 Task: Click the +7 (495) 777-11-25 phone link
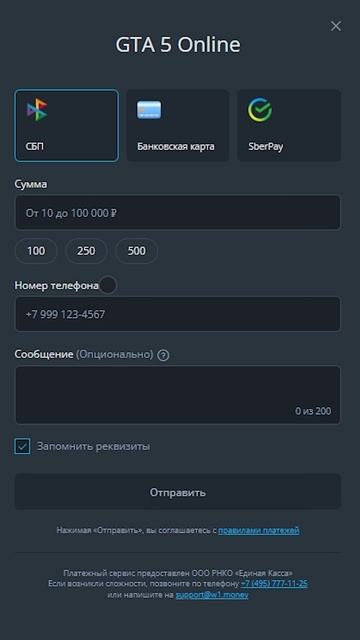tap(274, 584)
